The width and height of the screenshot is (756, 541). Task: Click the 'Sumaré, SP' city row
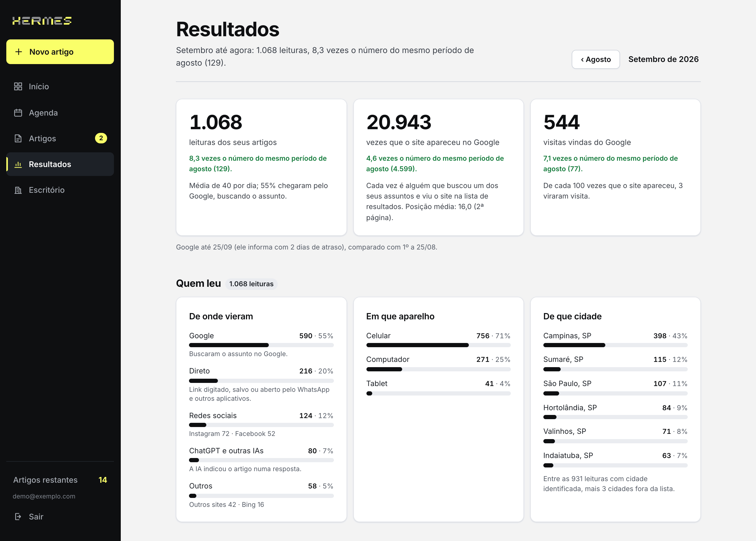coord(615,363)
